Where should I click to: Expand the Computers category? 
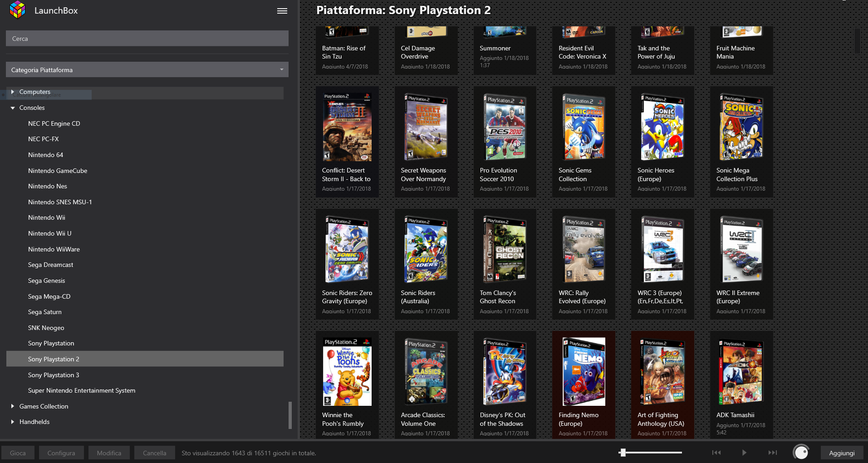tap(13, 92)
